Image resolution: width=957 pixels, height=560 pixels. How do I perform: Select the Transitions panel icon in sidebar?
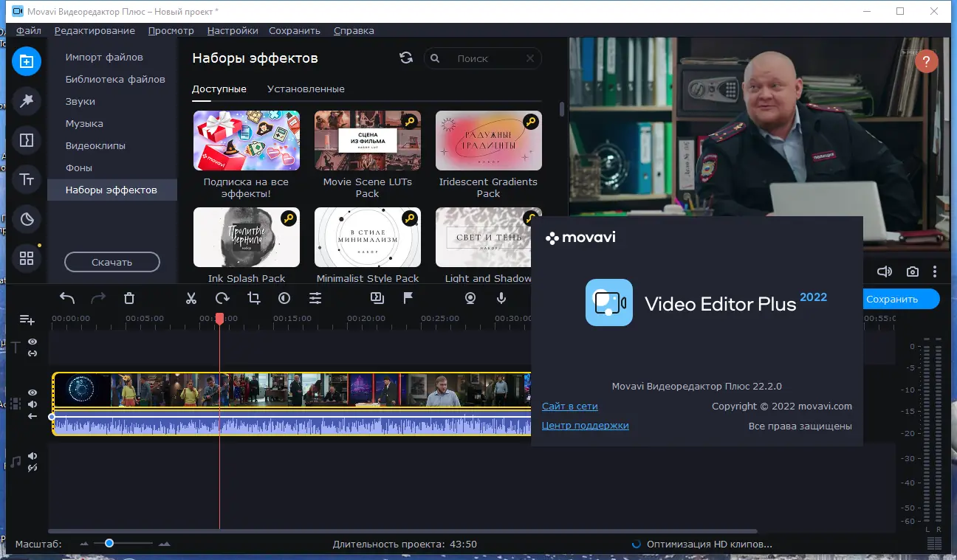pyautogui.click(x=27, y=140)
